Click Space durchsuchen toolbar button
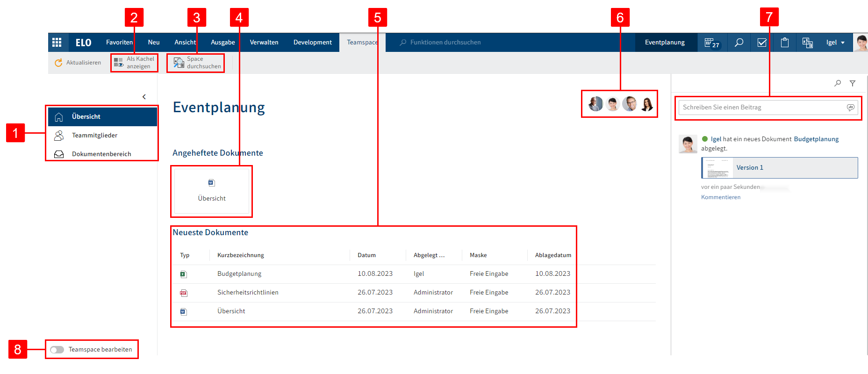 [196, 63]
